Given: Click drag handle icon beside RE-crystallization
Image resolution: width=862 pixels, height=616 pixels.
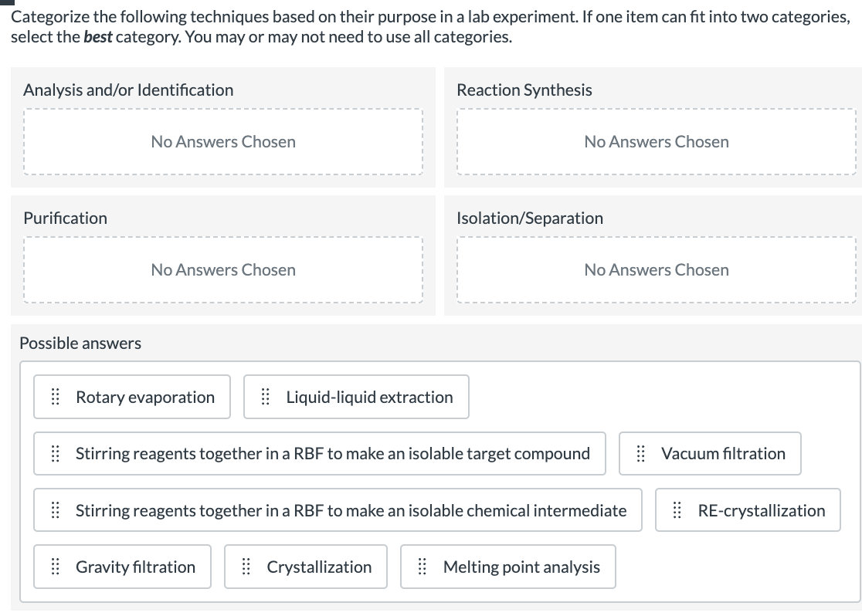Looking at the screenshot, I should coord(677,511).
